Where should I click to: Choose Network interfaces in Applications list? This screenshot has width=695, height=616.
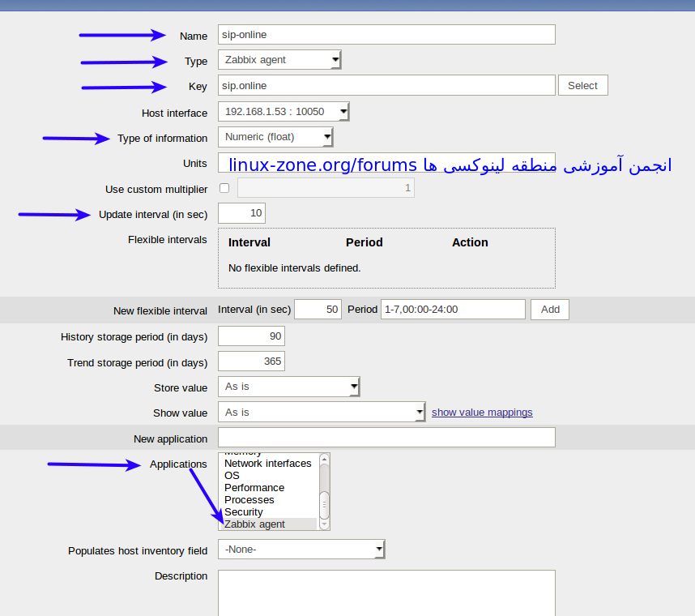267,464
